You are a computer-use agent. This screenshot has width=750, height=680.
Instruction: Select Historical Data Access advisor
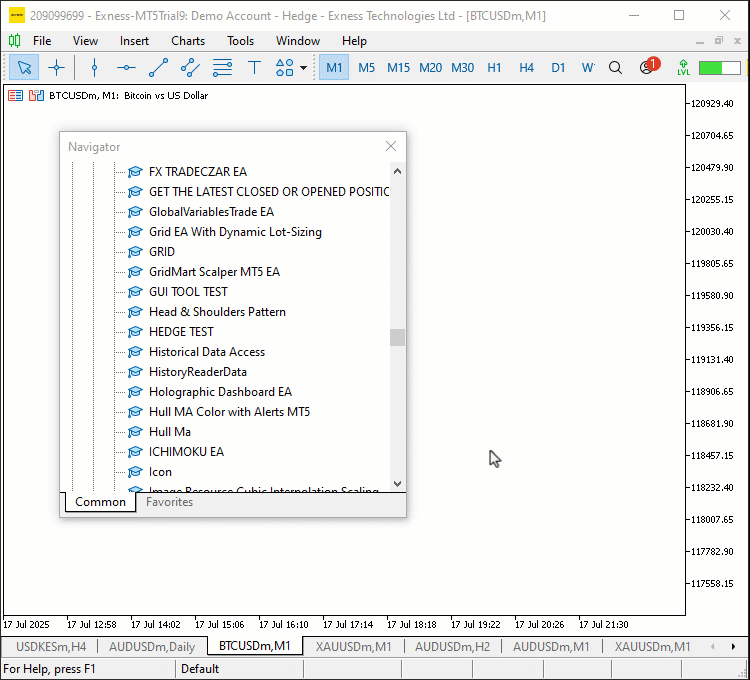tap(207, 352)
